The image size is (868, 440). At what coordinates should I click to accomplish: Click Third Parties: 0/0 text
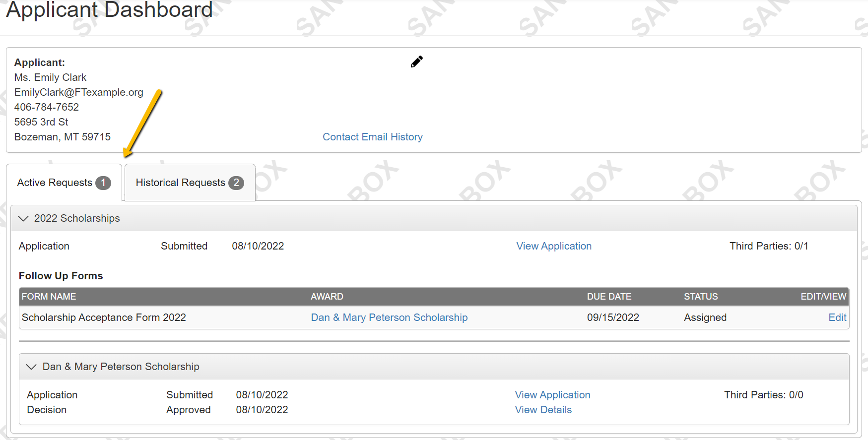click(x=763, y=395)
